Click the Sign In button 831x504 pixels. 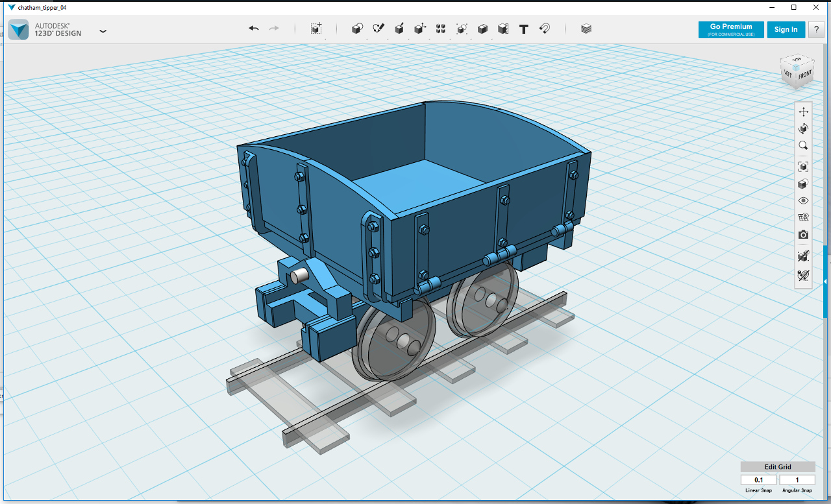pos(786,30)
